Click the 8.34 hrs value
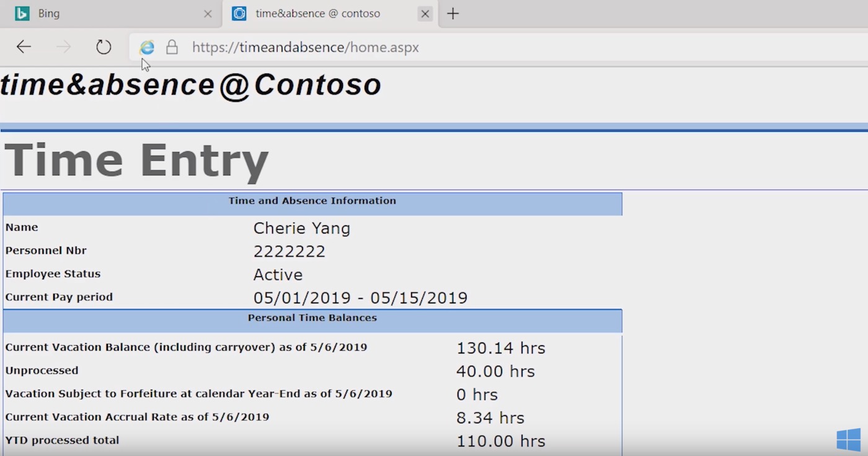The height and width of the screenshot is (456, 868). point(490,418)
